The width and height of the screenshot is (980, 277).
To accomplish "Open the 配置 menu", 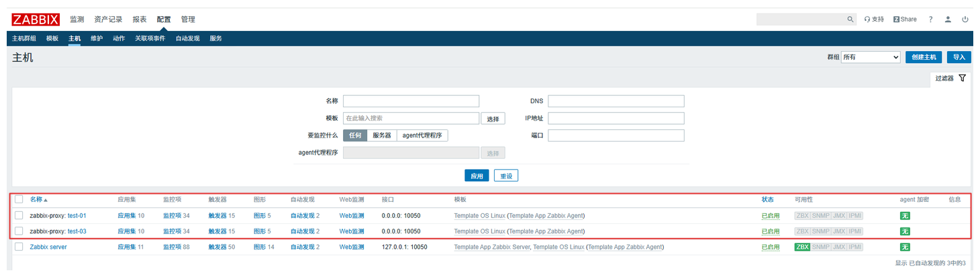I will coord(164,19).
